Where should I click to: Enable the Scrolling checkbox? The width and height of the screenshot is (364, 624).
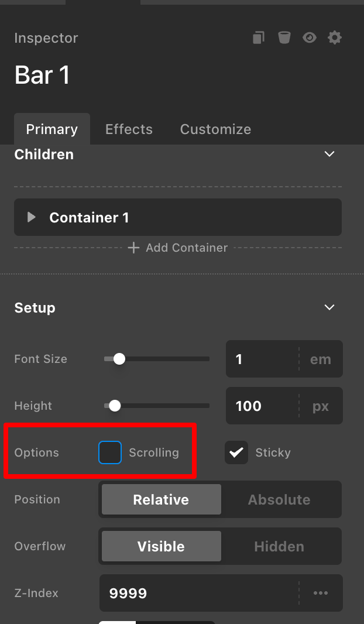(110, 452)
